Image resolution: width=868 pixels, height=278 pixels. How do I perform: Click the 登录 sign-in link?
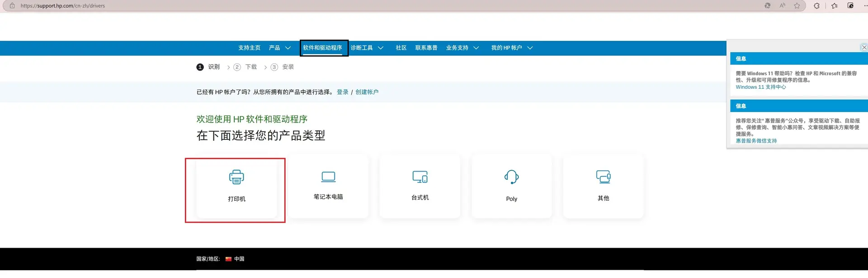pyautogui.click(x=342, y=92)
